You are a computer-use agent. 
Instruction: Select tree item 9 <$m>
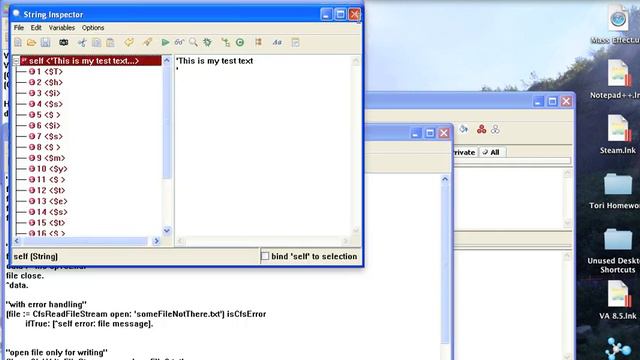tap(47, 158)
